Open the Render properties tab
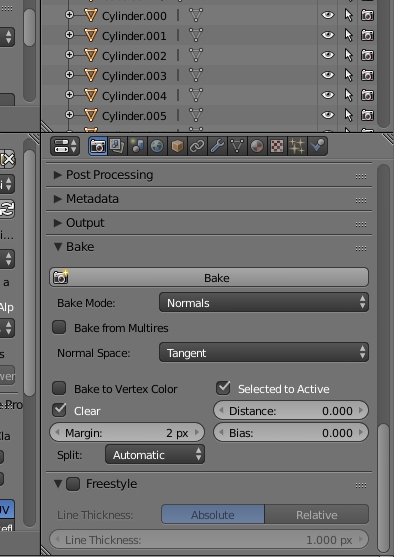Viewport: 394px width, 557px height. (x=98, y=146)
